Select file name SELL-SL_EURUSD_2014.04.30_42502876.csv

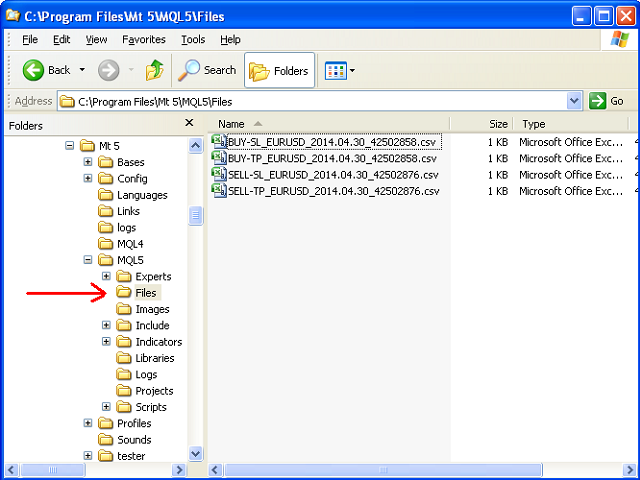pos(333,175)
